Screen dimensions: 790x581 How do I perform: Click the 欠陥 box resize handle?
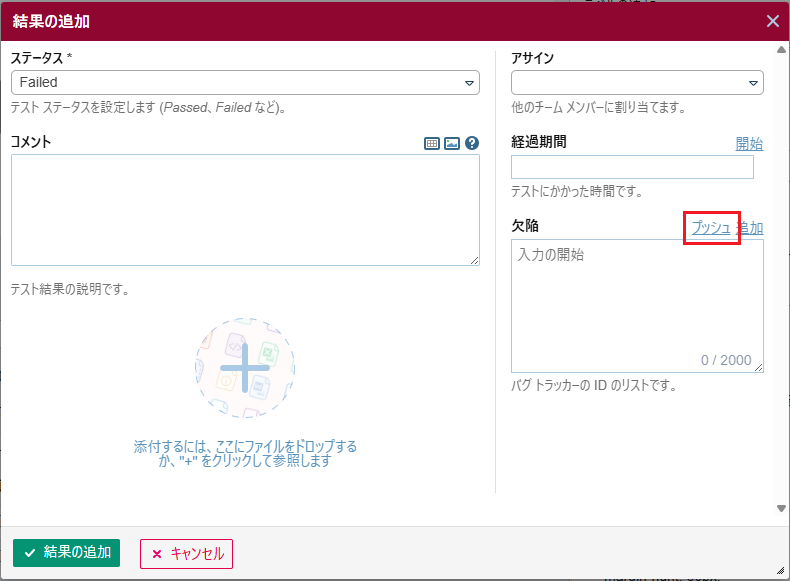tap(759, 368)
